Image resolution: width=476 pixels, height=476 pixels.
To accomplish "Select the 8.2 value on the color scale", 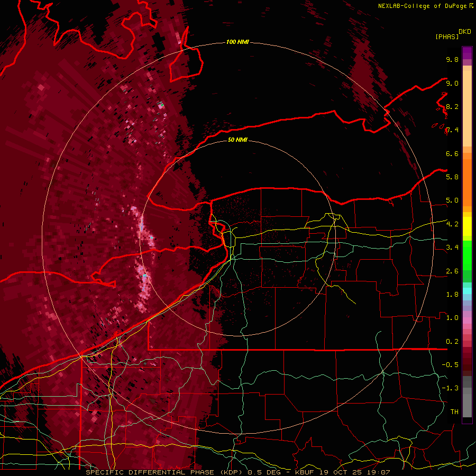I will [x=452, y=106].
